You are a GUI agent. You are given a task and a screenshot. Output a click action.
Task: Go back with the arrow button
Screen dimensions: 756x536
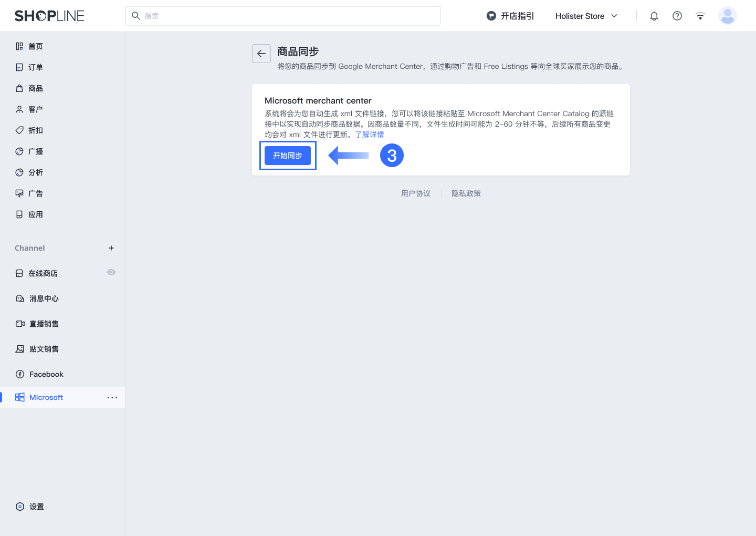pyautogui.click(x=261, y=54)
